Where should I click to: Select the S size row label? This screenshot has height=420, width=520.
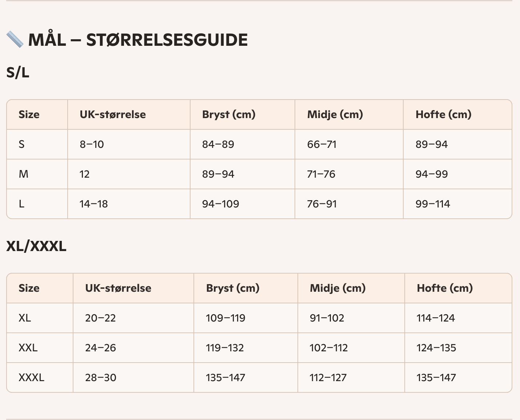tap(21, 144)
